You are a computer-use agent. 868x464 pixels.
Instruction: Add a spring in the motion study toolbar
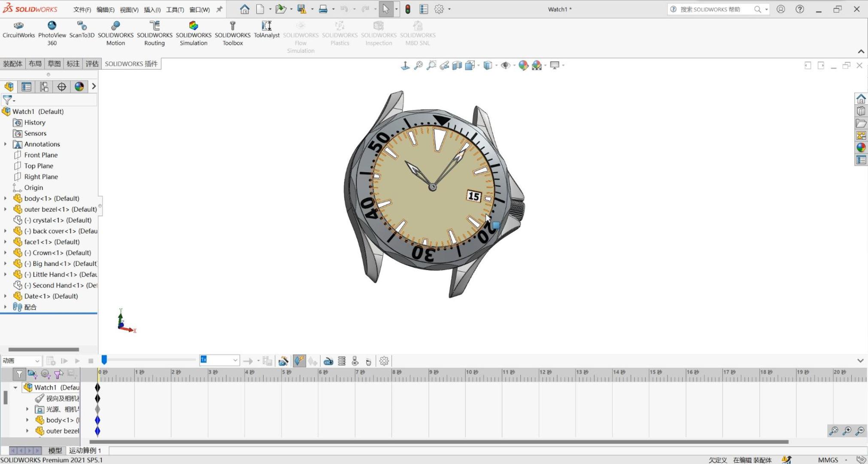(342, 361)
